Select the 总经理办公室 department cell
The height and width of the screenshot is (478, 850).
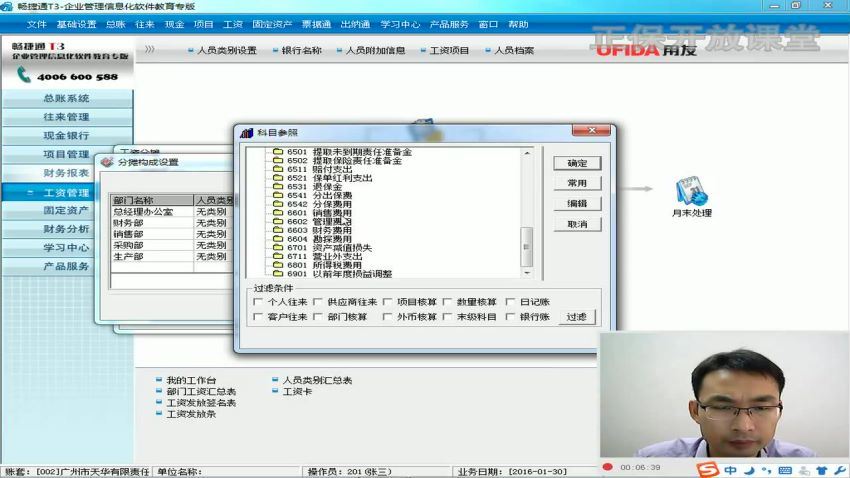coord(152,211)
